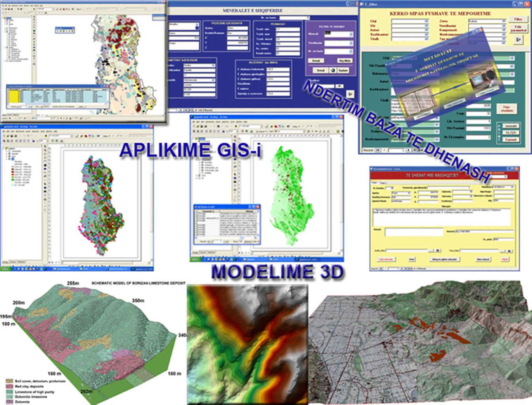
Task: Open the Mineral dropdown in Filtro te dhenat
Action: click(351, 34)
